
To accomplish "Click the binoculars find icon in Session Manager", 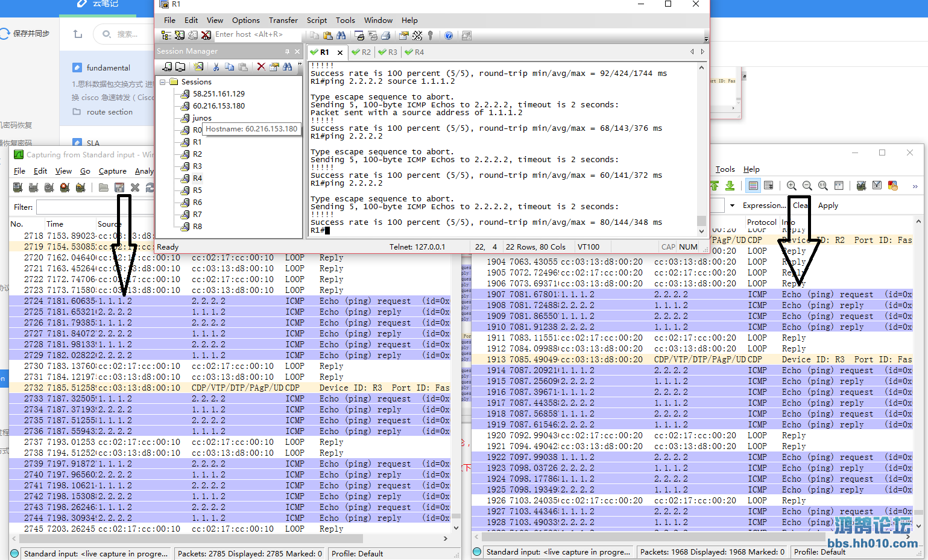I will coord(288,67).
